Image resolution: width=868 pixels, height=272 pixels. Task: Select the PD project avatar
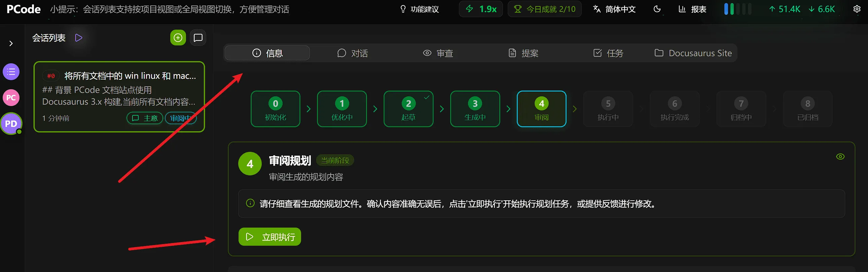click(x=11, y=124)
